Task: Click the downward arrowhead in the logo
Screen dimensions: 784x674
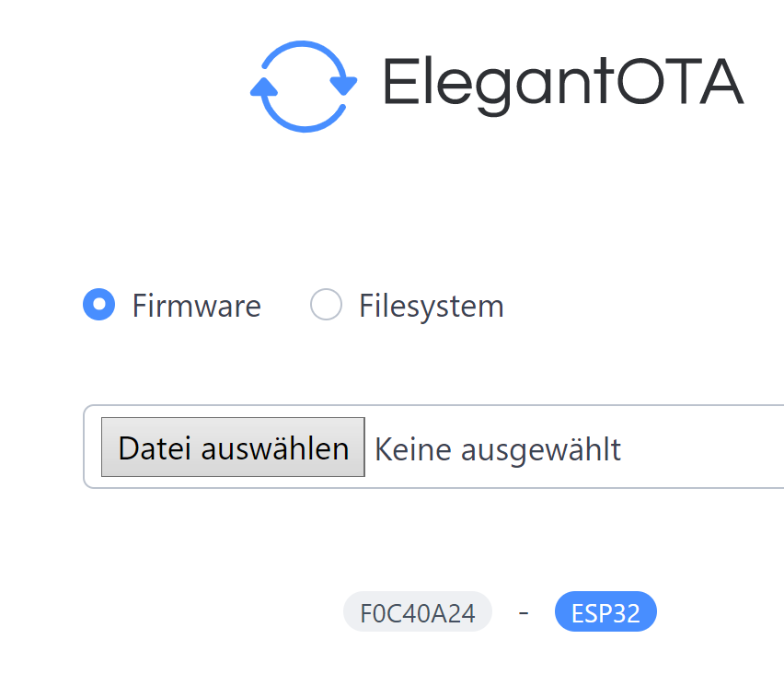Action: (x=343, y=85)
